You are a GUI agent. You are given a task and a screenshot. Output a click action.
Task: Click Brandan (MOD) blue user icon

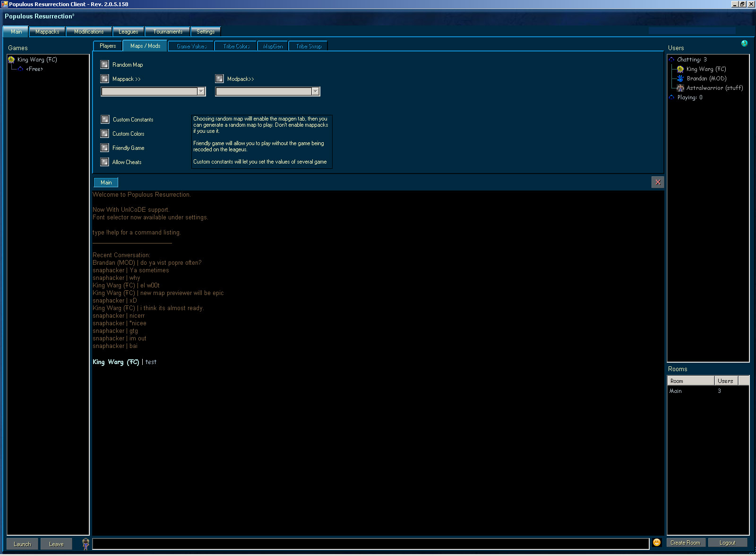pos(680,78)
